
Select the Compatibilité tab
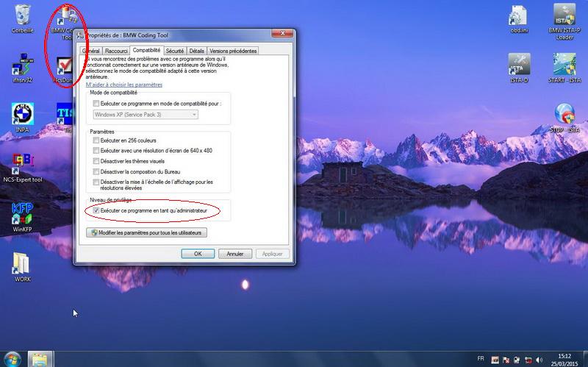pos(146,50)
